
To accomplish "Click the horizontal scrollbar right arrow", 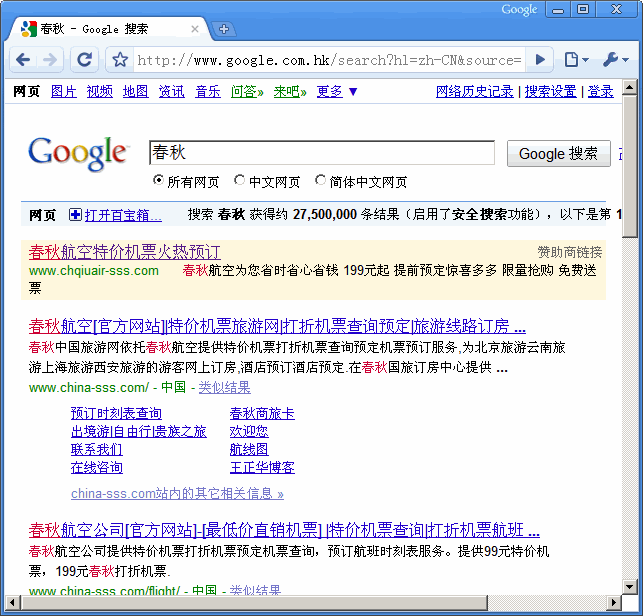I will (613, 602).
